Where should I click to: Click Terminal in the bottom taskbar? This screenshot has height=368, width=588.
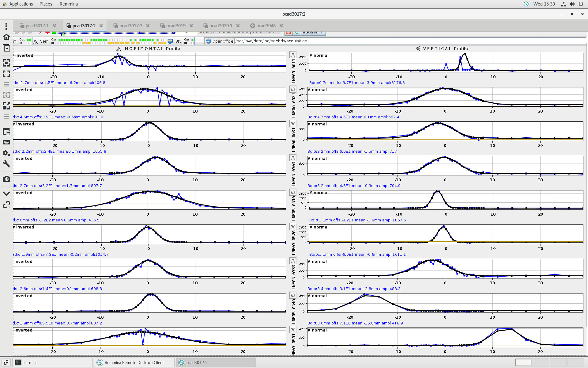pos(31,362)
